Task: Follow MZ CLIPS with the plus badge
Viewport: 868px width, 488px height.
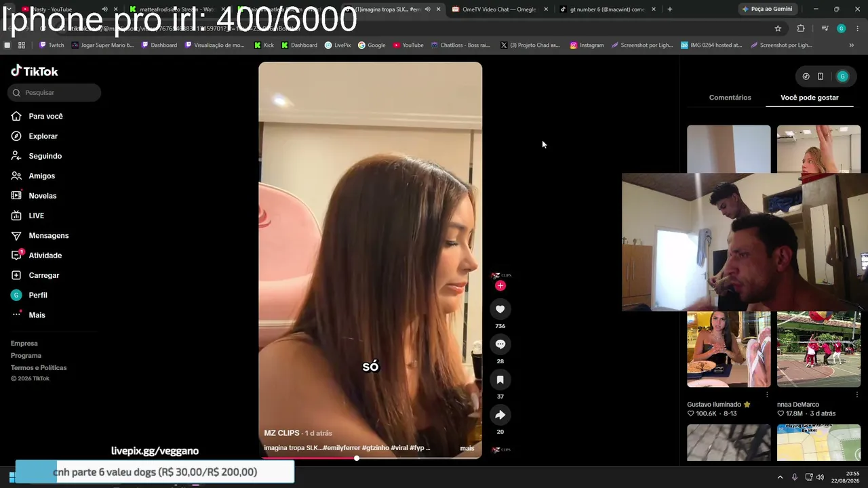Action: click(x=500, y=285)
